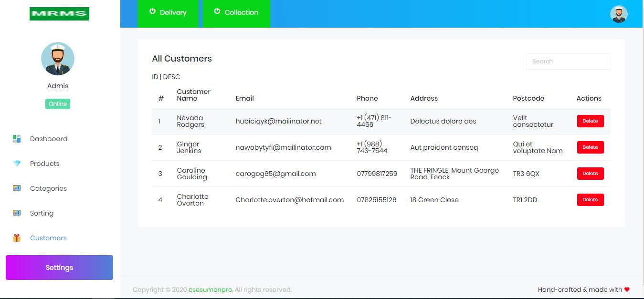Open the csesumonpro footer link
This screenshot has width=644, height=299.
point(211,289)
